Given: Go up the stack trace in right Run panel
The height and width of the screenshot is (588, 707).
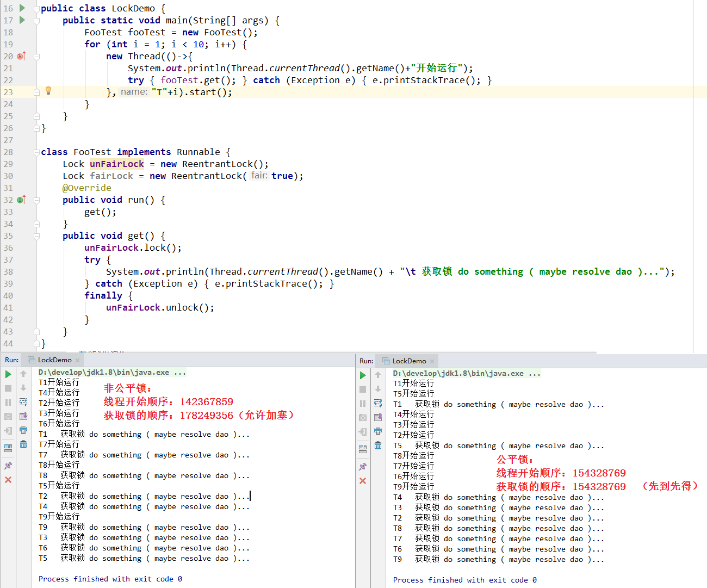Looking at the screenshot, I should tap(378, 375).
